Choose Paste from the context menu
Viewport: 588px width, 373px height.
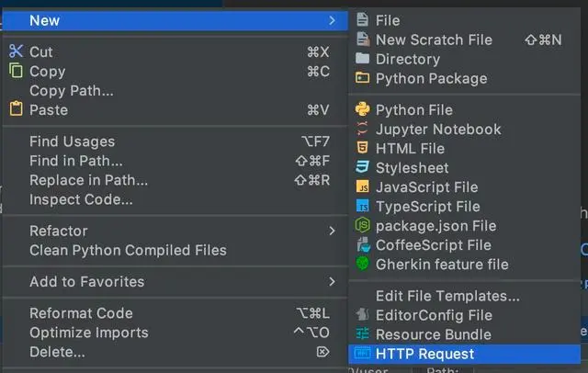[175, 110]
